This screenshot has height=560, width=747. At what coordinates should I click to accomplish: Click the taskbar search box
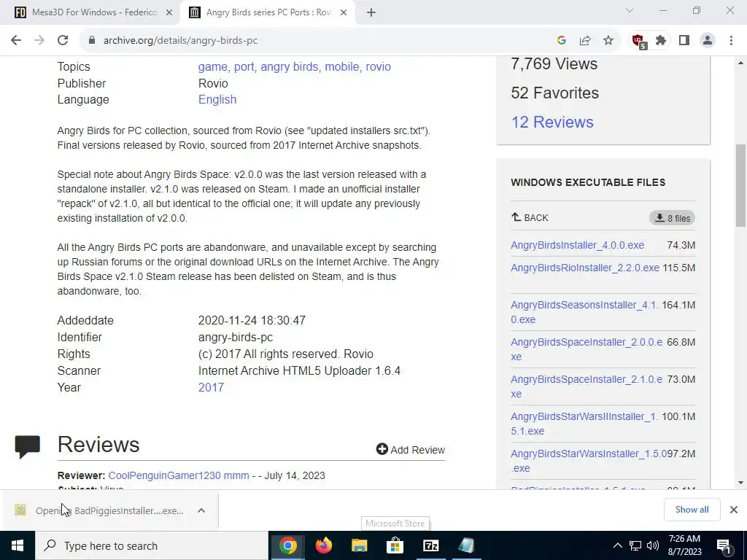pos(152,545)
